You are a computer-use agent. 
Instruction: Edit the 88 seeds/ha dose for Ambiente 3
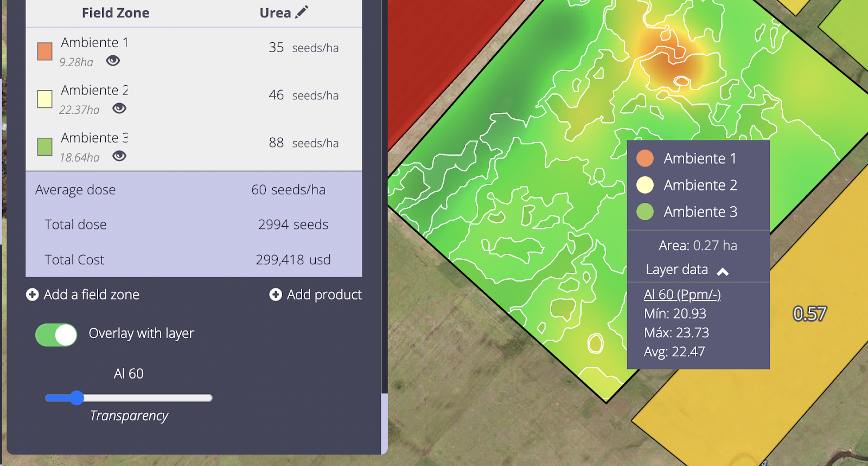coord(276,143)
